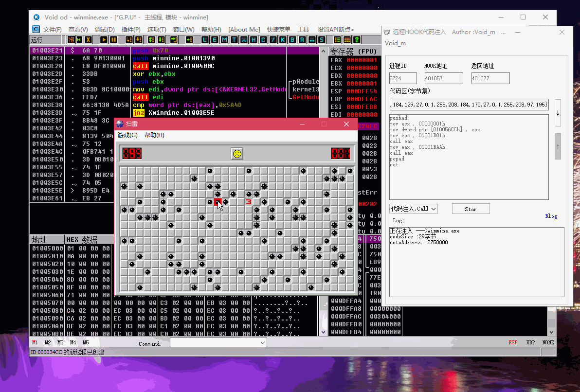580x392 pixels.
Task: Open the 文件(F) menu
Action: 52,29
